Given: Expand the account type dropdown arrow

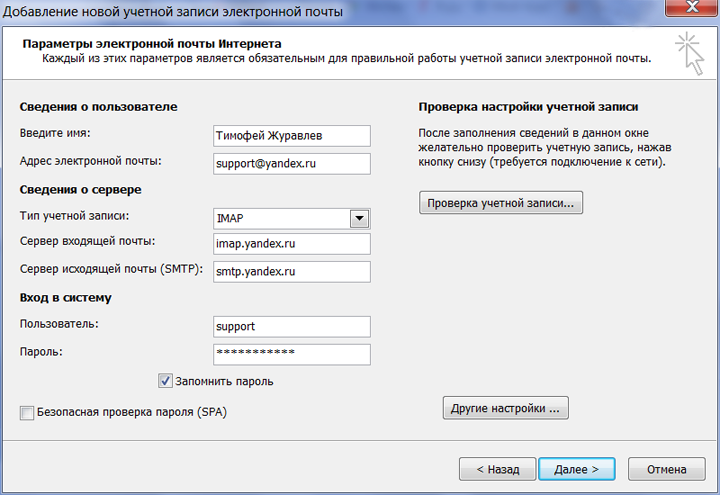Looking at the screenshot, I should pyautogui.click(x=360, y=219).
